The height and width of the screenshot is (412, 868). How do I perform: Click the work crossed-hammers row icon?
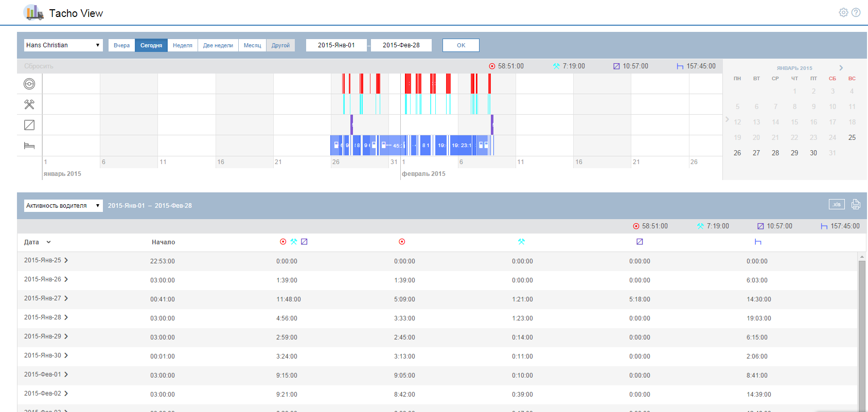point(29,104)
